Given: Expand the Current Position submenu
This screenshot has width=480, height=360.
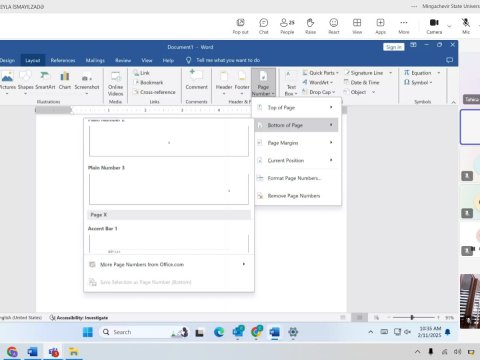Looking at the screenshot, I should point(297,160).
